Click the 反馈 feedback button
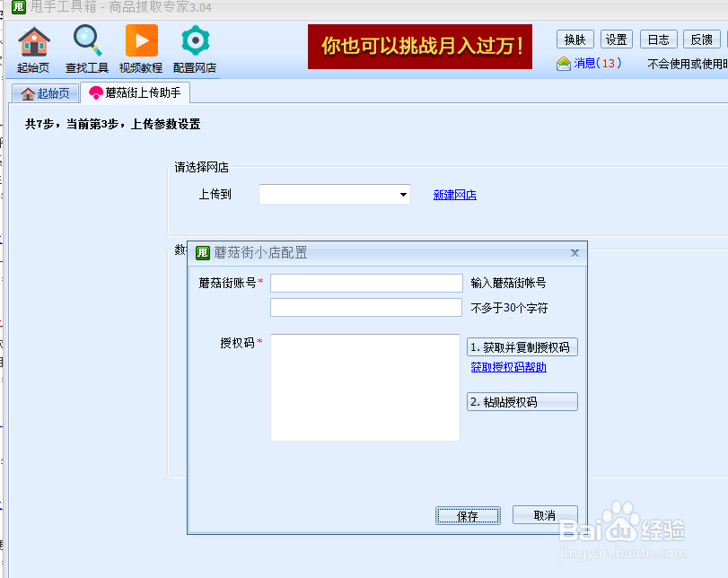This screenshot has width=728, height=578. point(702,39)
